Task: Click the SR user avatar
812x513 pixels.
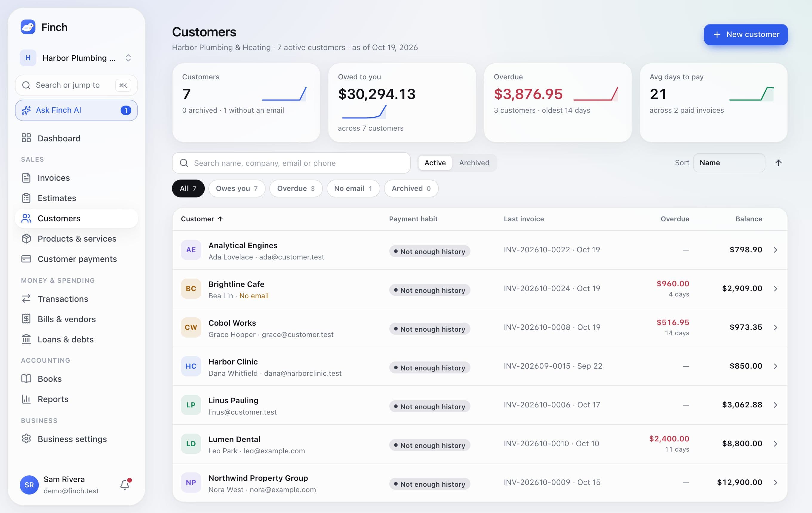Action: 29,485
